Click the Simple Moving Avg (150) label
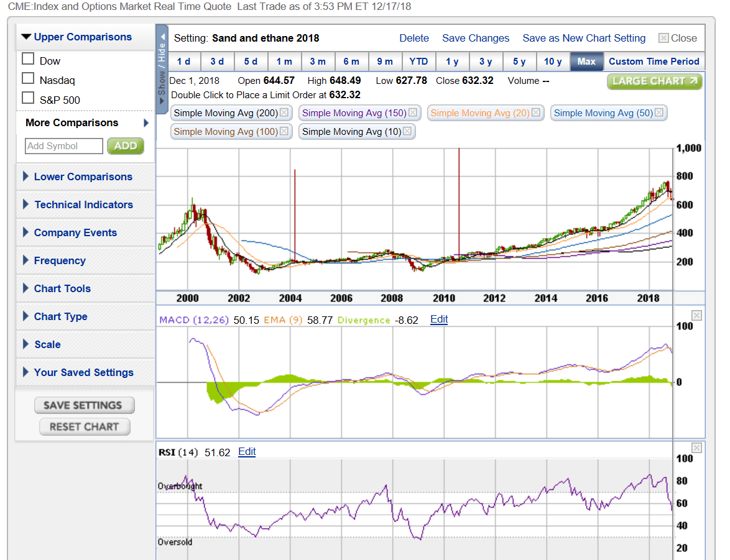The width and height of the screenshot is (730, 560). (354, 113)
